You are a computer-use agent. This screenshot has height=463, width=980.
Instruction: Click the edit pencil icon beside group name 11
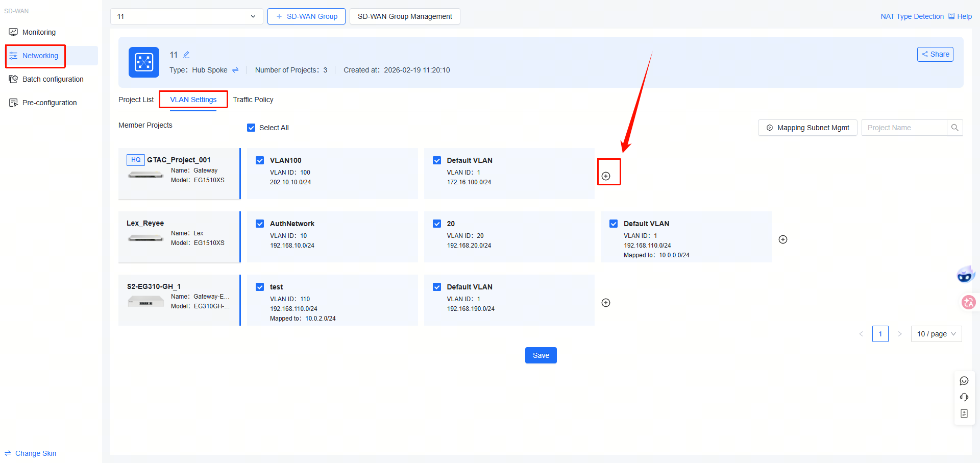click(x=186, y=55)
